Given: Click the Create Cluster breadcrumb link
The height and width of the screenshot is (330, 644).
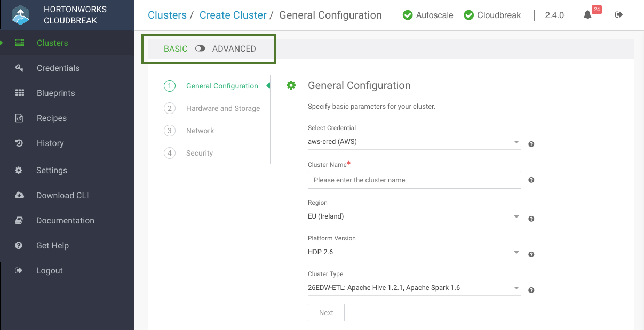Looking at the screenshot, I should 233,15.
